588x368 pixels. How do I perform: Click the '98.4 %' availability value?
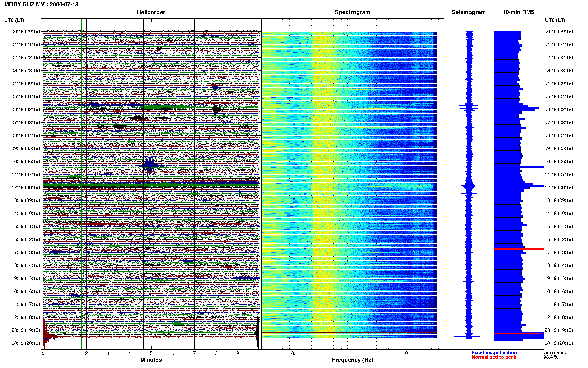551,357
